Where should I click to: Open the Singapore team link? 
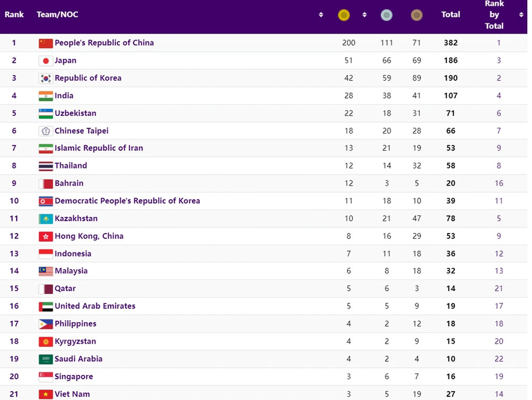point(73,377)
